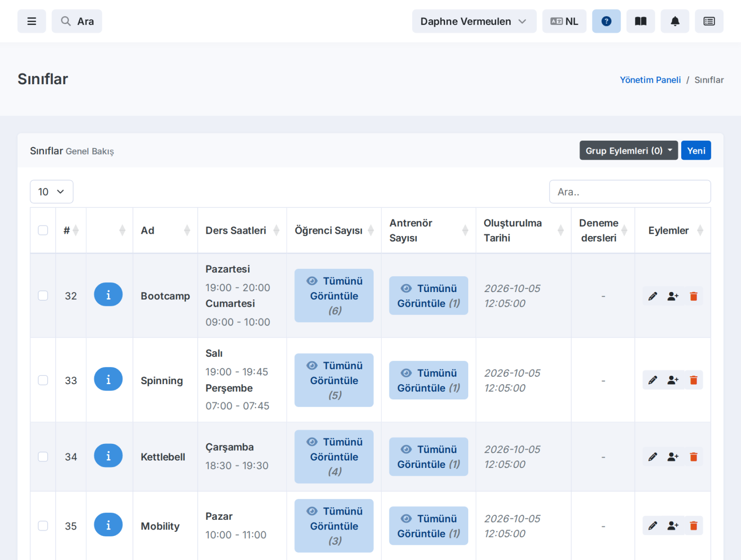This screenshot has height=560, width=741.
Task: Sort table by Oluşturulma Tarihi column
Action: [523, 230]
